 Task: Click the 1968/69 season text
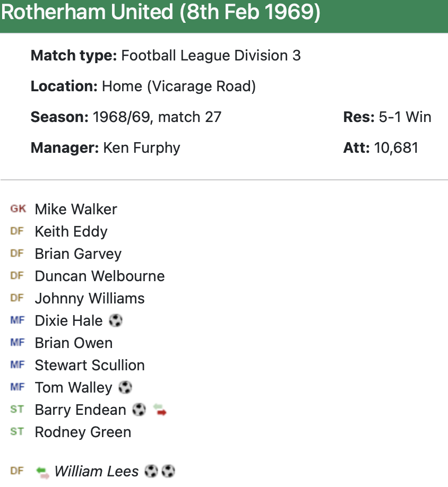[120, 117]
